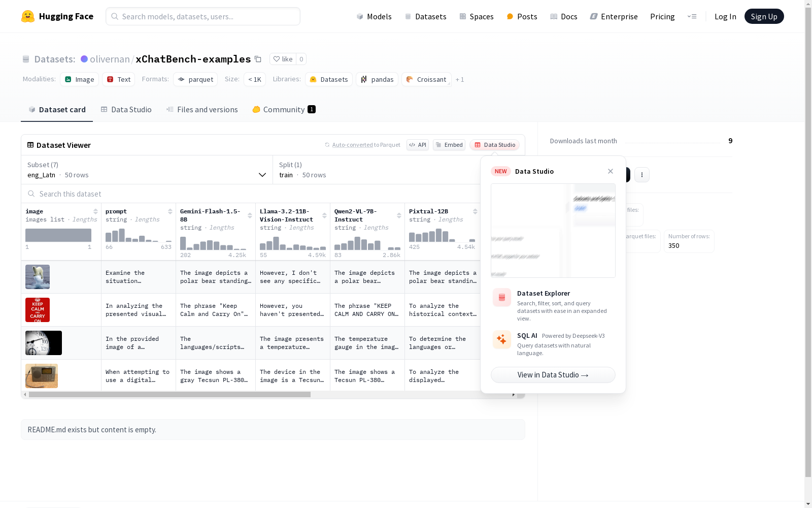Select cell "The phrase "Keep Calm and Carry On"…"

216,310
